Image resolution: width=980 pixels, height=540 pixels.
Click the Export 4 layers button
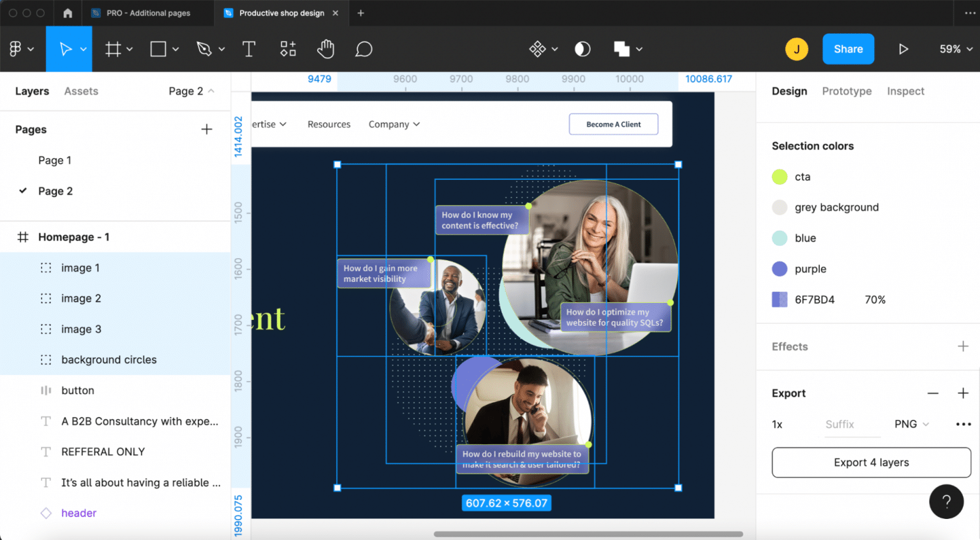(871, 462)
